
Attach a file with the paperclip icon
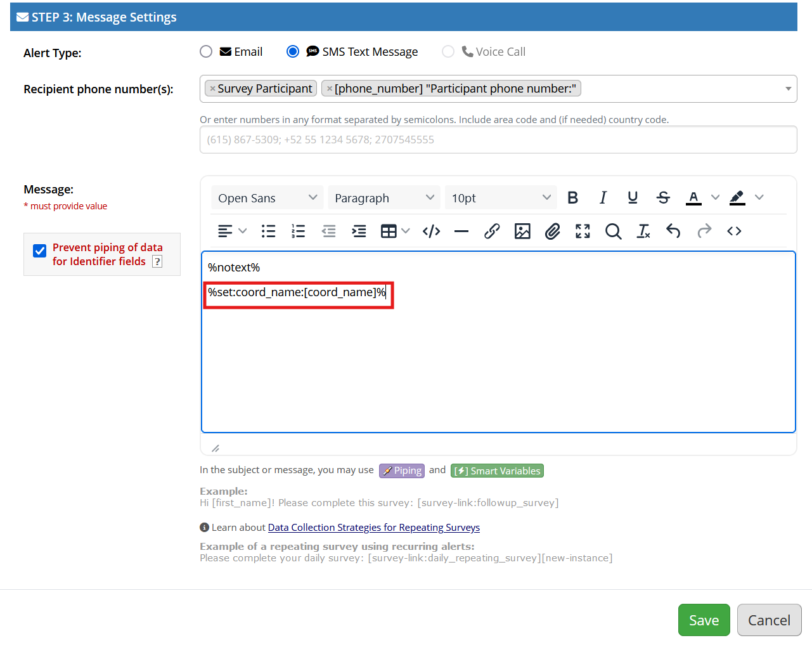tap(553, 231)
